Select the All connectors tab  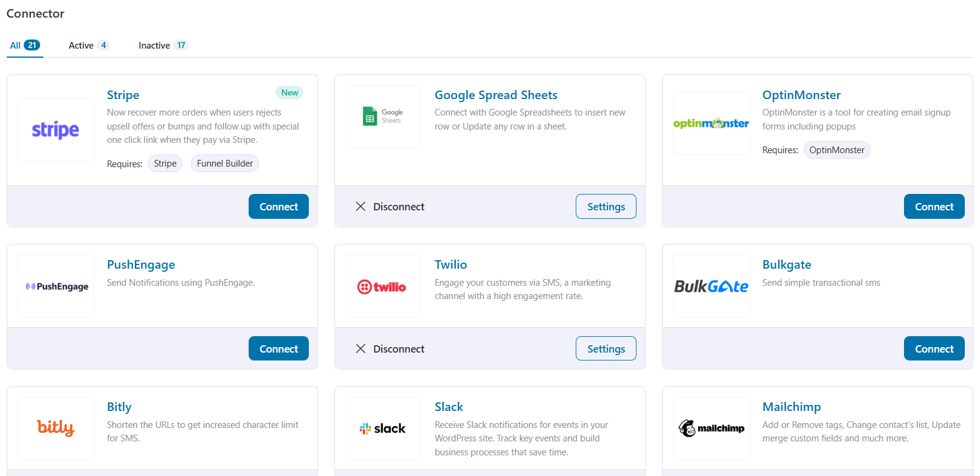(x=24, y=46)
